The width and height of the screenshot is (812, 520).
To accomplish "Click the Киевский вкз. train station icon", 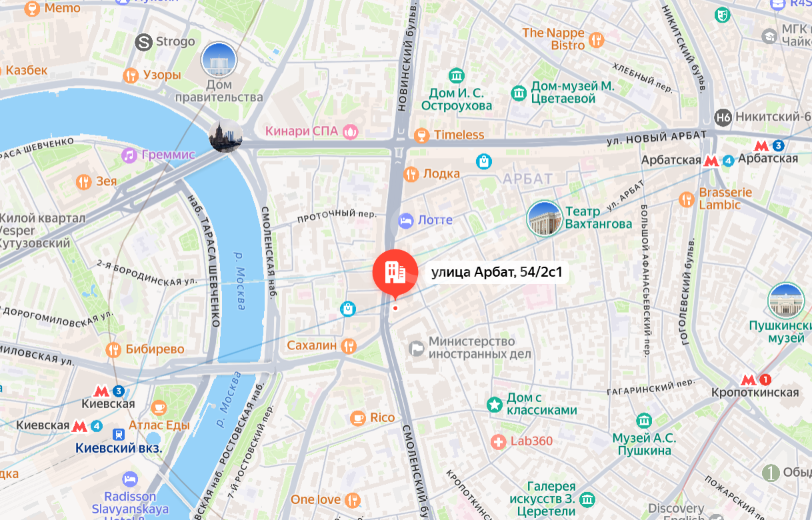I will (119, 434).
